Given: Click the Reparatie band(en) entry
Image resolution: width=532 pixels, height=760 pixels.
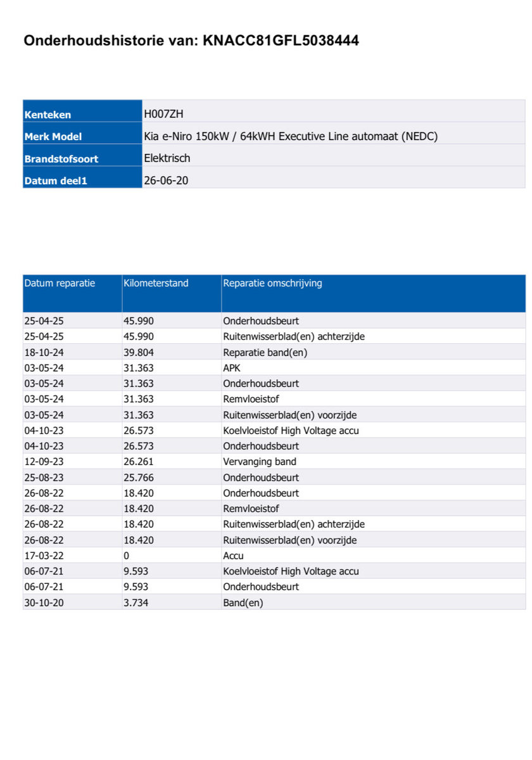Looking at the screenshot, I should click(x=265, y=352).
